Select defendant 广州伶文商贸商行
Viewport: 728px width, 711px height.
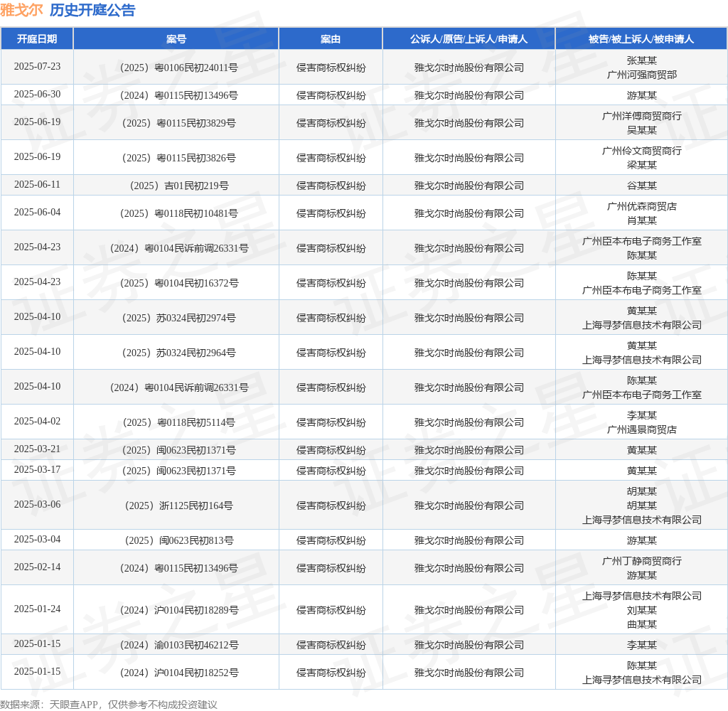(x=642, y=151)
